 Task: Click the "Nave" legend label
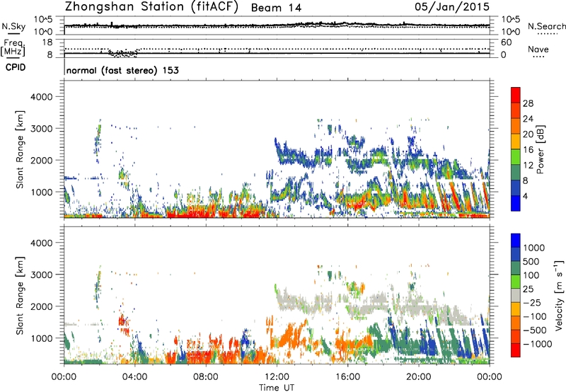click(x=538, y=49)
